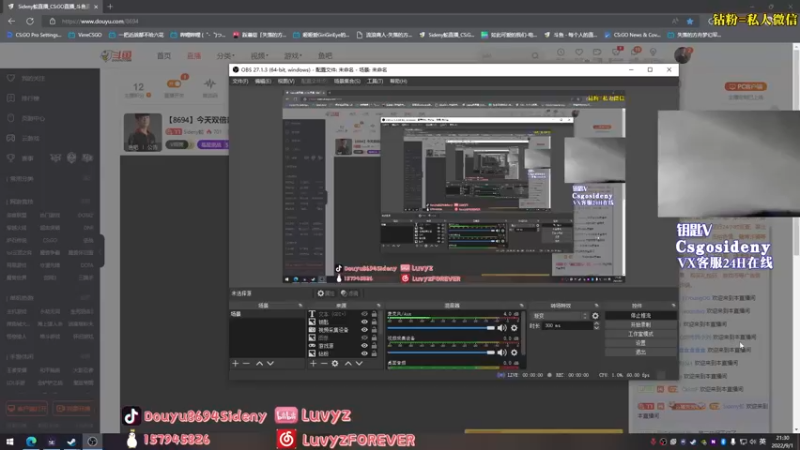Add a new source with the plus icon
800x450 pixels.
(x=313, y=363)
